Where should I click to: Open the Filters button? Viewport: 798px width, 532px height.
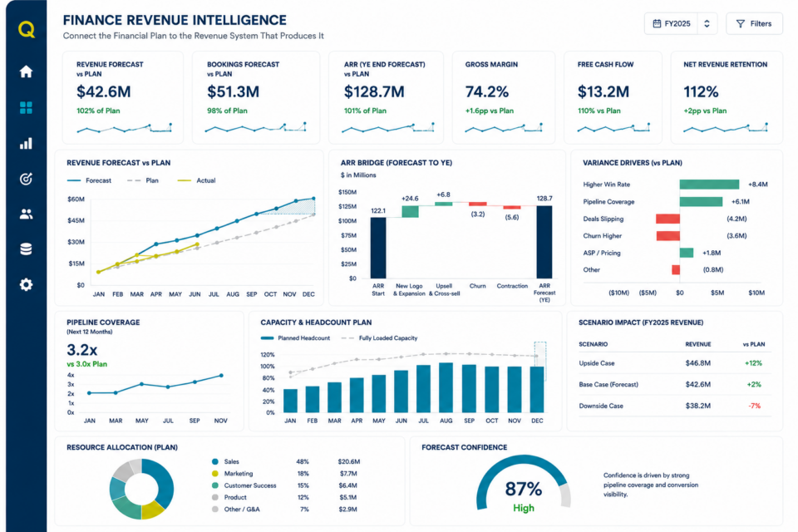coord(754,23)
